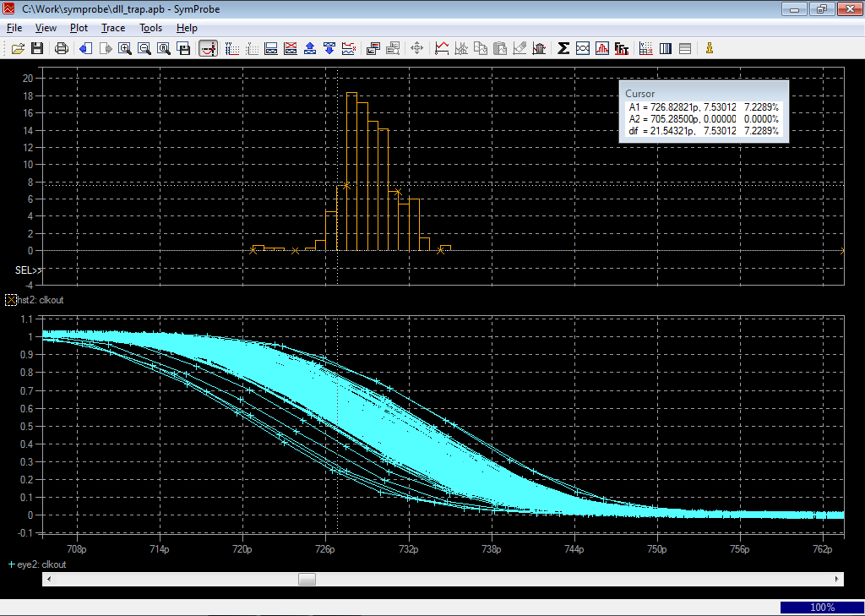Image resolution: width=865 pixels, height=616 pixels.
Task: Toggle the cursor tool button in toolbar
Action: [x=208, y=48]
